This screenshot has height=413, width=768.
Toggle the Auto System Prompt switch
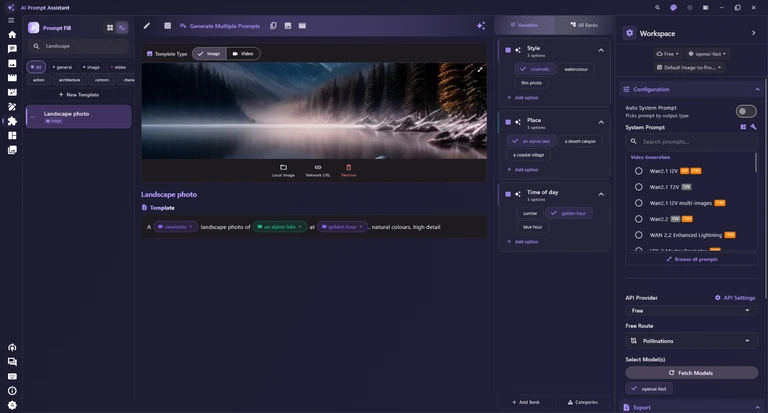[746, 112]
